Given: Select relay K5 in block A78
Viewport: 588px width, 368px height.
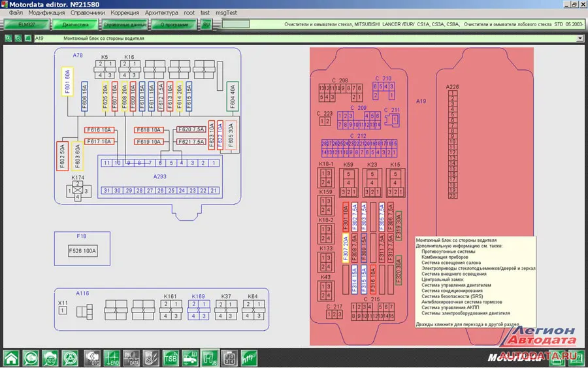Looking at the screenshot, I should point(105,69).
